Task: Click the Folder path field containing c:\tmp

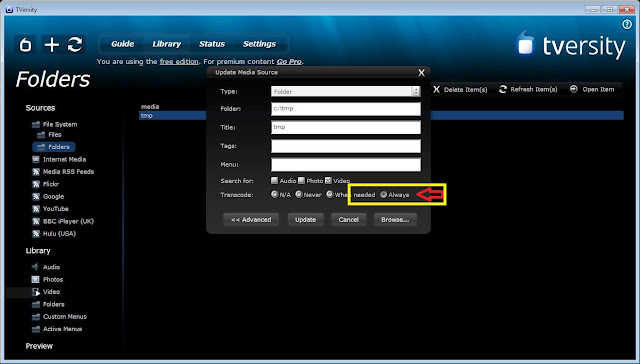Action: (346, 109)
